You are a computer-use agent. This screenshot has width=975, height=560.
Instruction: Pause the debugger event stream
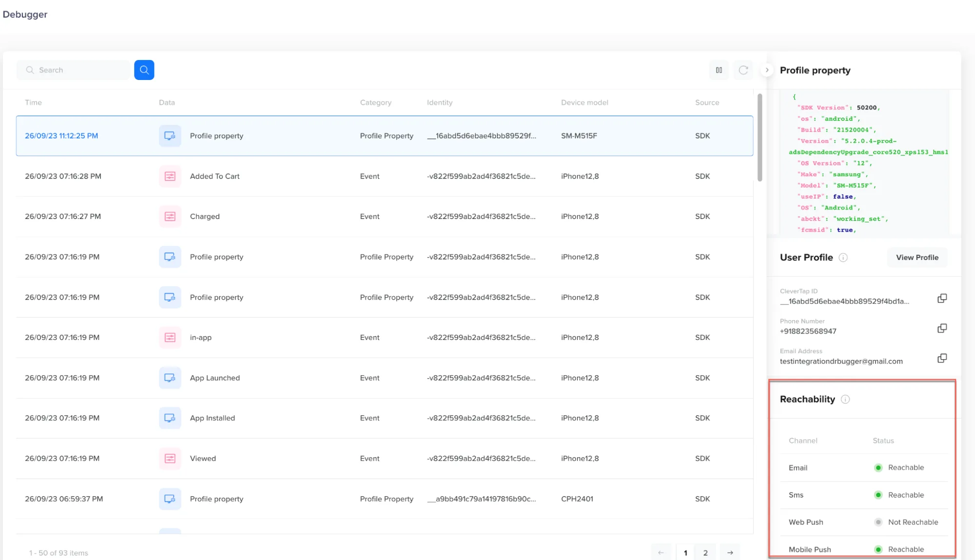point(718,70)
